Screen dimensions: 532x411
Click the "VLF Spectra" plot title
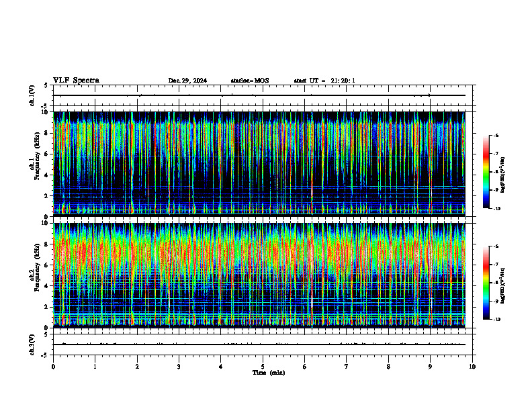(x=76, y=81)
